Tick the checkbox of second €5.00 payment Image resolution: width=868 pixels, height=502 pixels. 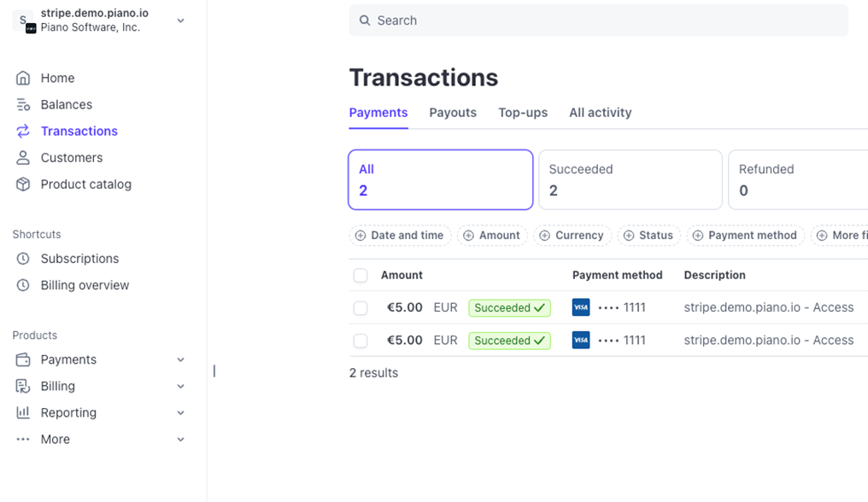pyautogui.click(x=361, y=341)
